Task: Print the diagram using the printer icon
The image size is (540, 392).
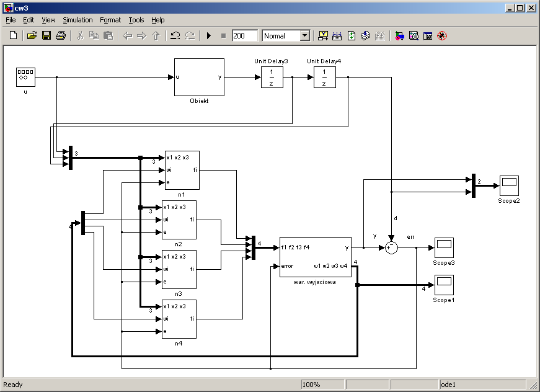Action: (x=60, y=36)
